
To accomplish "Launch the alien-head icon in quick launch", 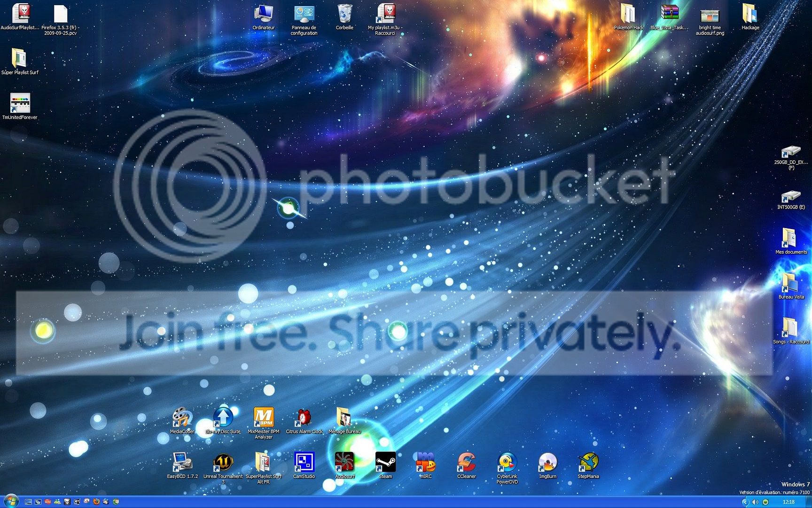I will point(67,502).
